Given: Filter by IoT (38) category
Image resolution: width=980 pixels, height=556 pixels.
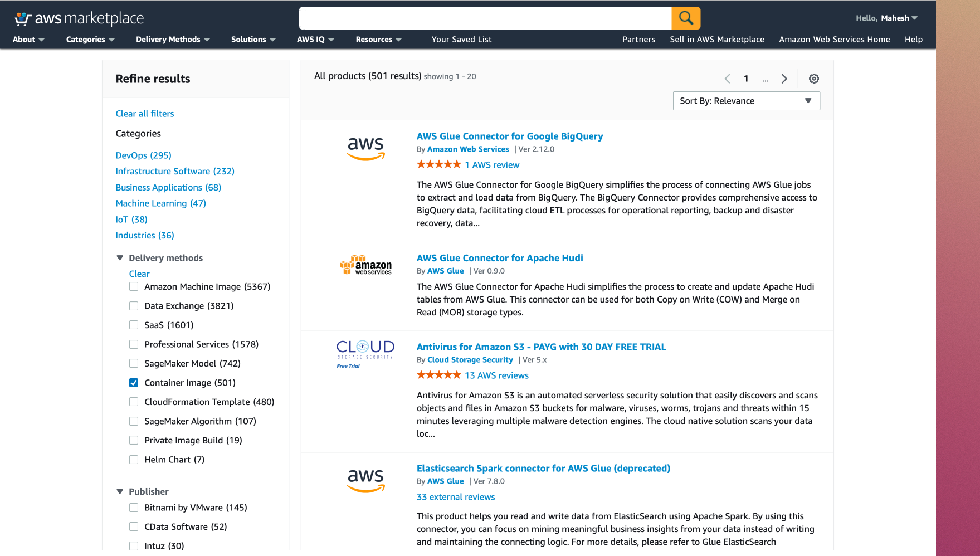Looking at the screenshot, I should click(131, 220).
